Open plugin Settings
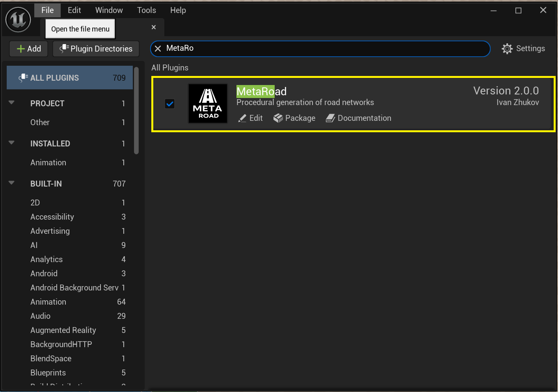Image resolution: width=558 pixels, height=392 pixels. (523, 49)
